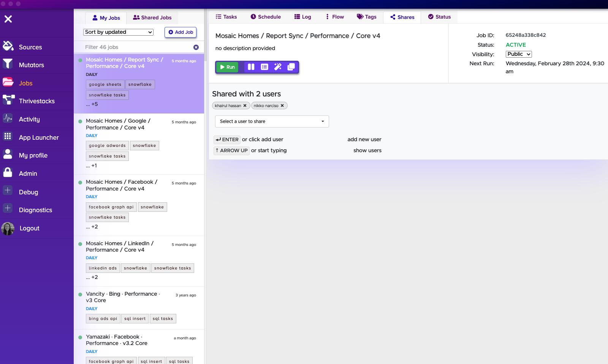
Task: Click the duplicate job copy icon
Action: [291, 67]
